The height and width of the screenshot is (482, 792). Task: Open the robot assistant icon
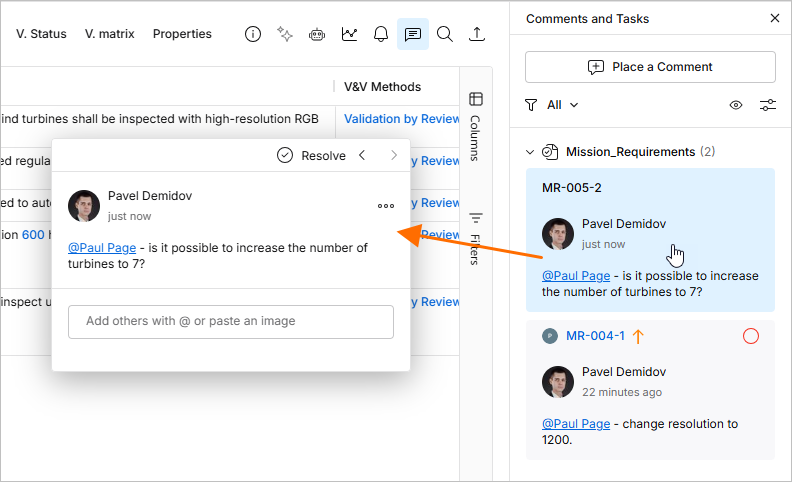[317, 34]
